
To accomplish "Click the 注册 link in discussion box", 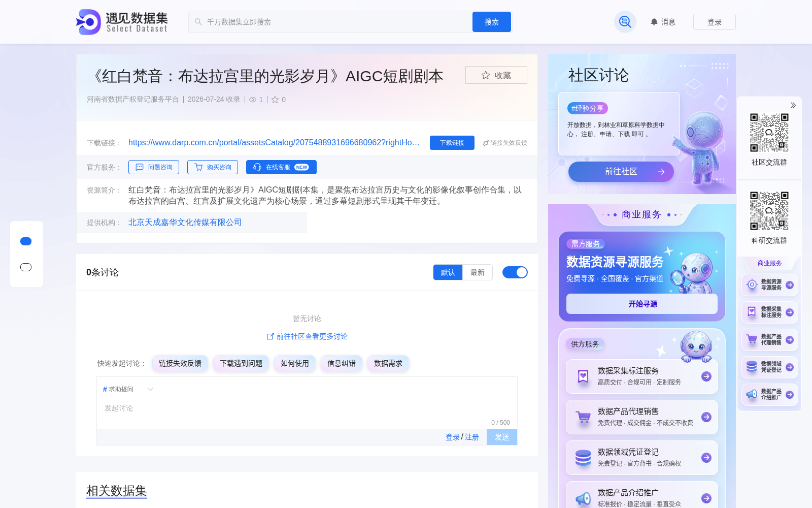I will point(472,437).
